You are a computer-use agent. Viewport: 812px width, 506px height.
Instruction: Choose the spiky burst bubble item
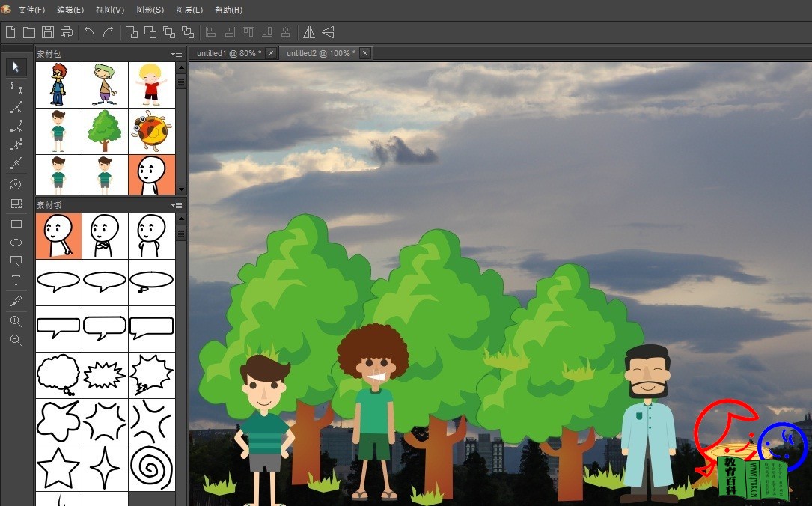(x=105, y=375)
